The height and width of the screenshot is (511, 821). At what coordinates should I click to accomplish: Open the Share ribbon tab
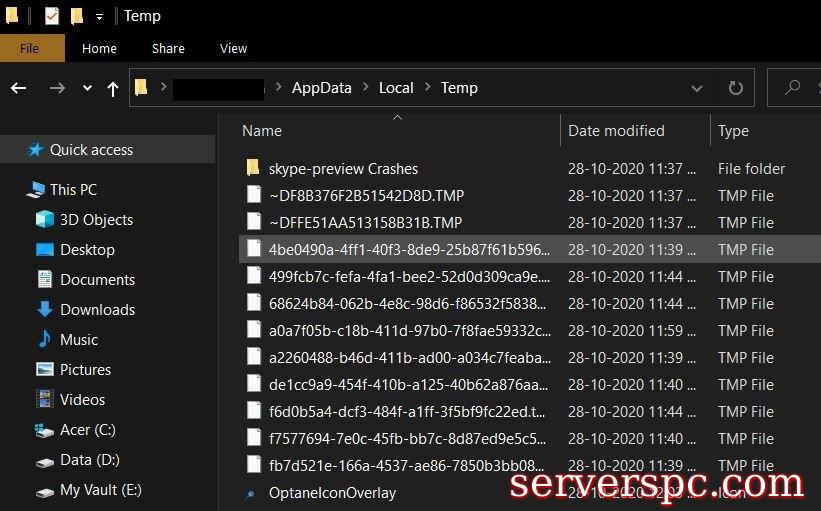pyautogui.click(x=168, y=48)
